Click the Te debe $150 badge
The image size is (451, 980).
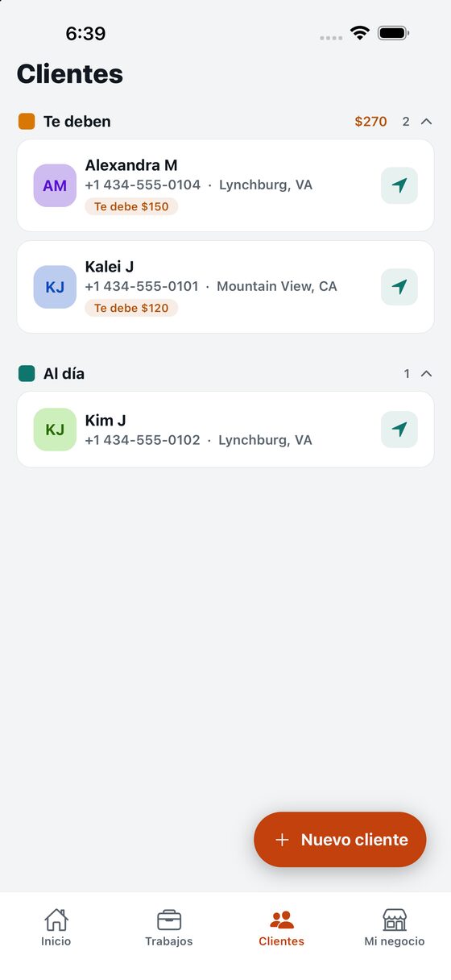tap(131, 206)
